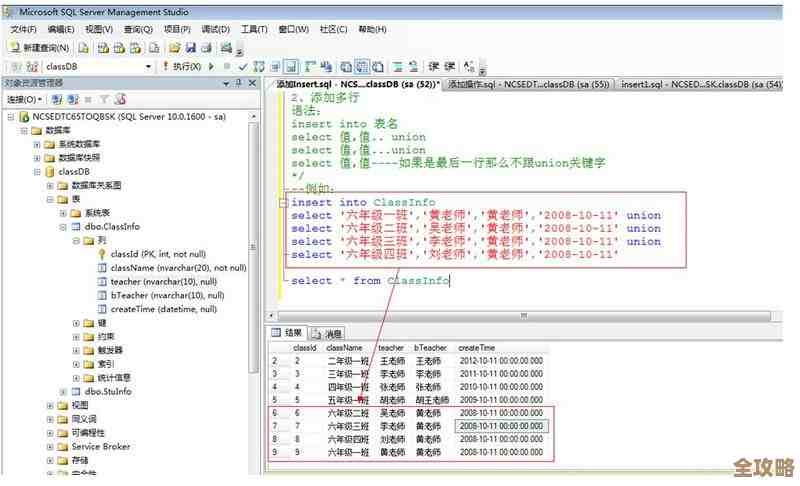Open the 帮助(H) menu

pos(372,30)
